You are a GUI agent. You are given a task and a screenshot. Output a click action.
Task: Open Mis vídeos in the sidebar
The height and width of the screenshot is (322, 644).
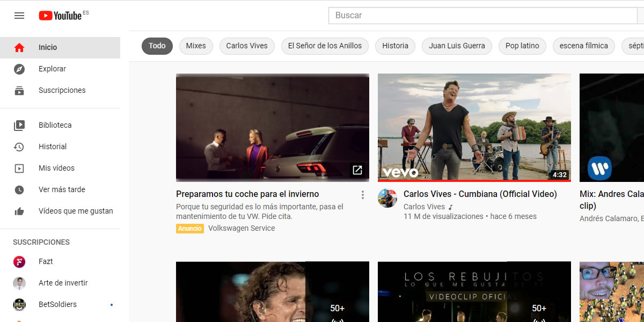[60, 168]
